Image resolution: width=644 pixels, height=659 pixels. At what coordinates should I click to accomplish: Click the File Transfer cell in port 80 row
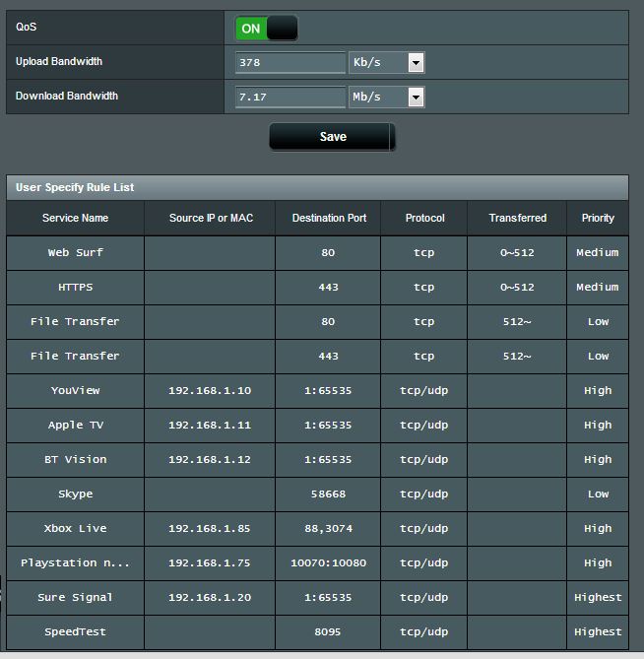[75, 321]
